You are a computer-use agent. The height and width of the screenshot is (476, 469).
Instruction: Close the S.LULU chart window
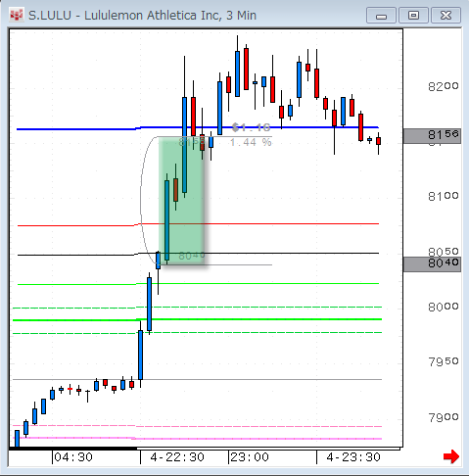[x=446, y=16]
